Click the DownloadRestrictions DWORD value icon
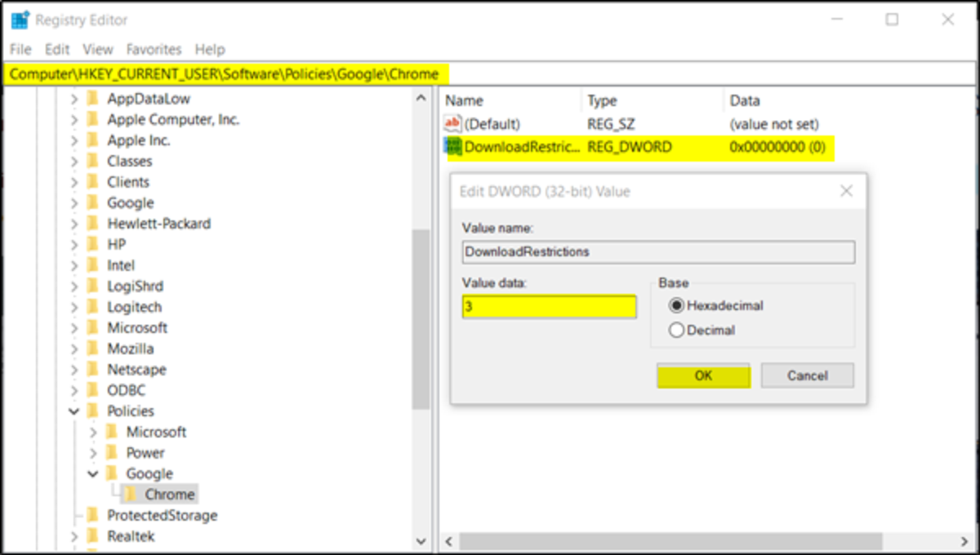Image resolution: width=980 pixels, height=555 pixels. (x=452, y=147)
